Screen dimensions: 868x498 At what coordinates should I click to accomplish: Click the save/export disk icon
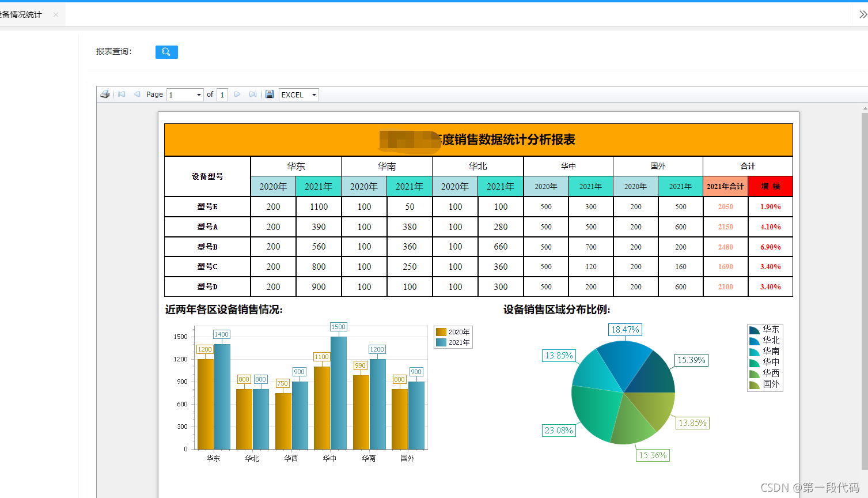[270, 95]
